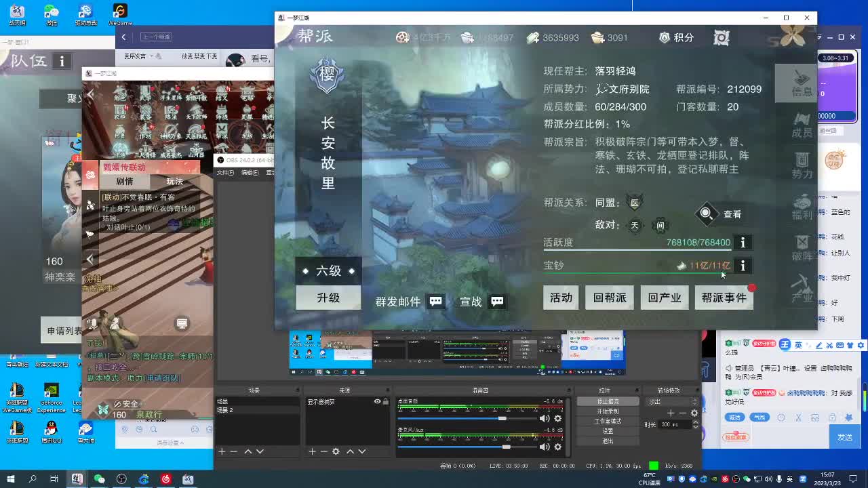This screenshot has width=868, height=488.
Task: Select the 玩法 tab in quest panel
Action: click(x=175, y=181)
